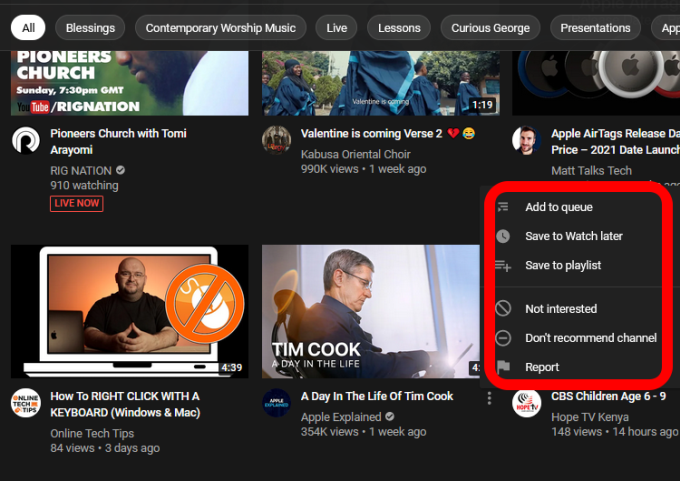Open the Valentine is coming Verse 2 title
The height and width of the screenshot is (481, 680).
373,133
